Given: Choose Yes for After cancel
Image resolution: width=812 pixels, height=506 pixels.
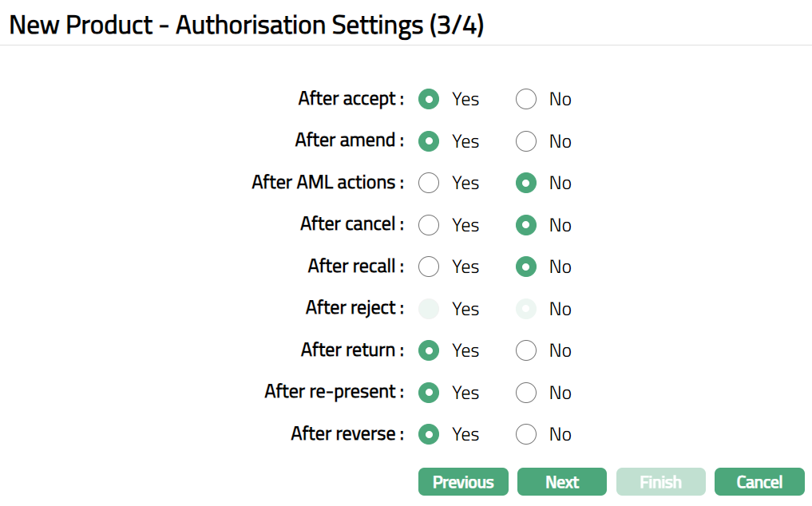Looking at the screenshot, I should 429,225.
